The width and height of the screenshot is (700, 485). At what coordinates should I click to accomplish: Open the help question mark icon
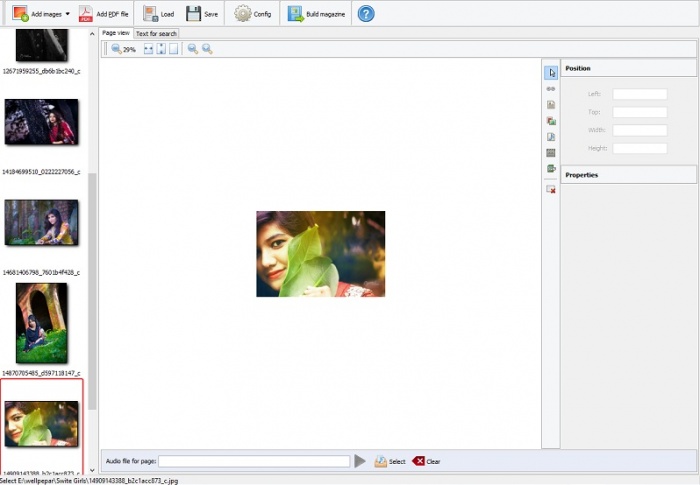366,14
